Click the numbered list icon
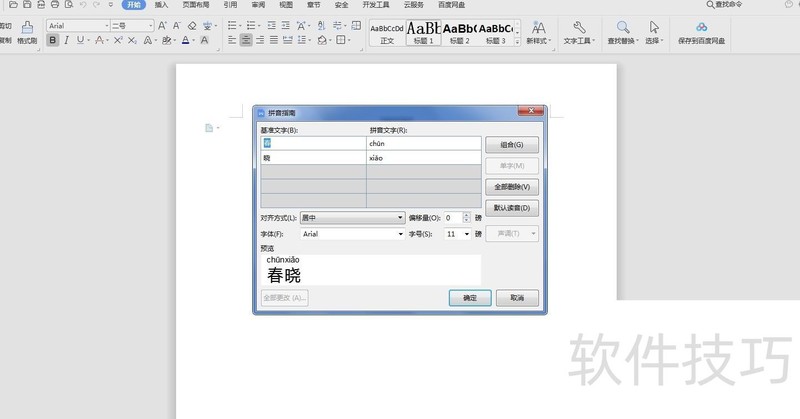Screen dimensions: 800x419 coord(251,25)
